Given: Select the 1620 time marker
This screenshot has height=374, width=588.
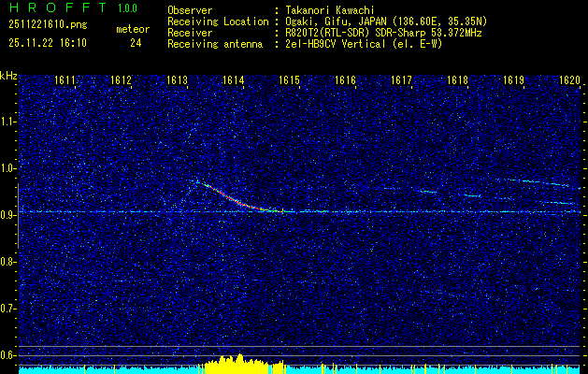Looking at the screenshot, I should [x=569, y=81].
